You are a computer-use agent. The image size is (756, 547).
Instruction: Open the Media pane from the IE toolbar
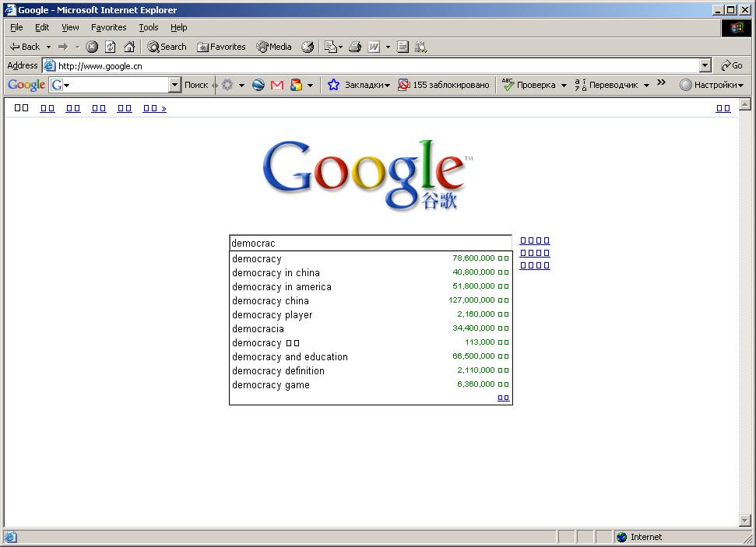coord(274,47)
